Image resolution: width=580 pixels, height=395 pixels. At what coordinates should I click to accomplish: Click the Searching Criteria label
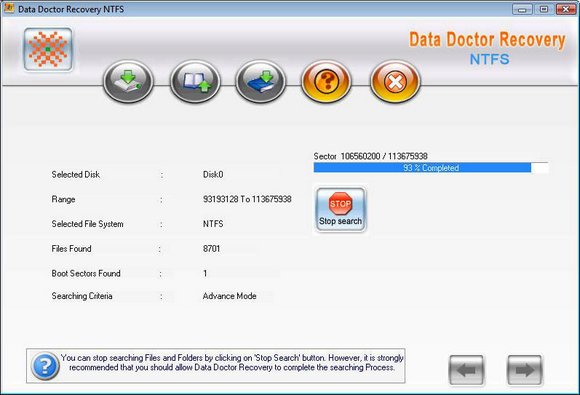click(x=82, y=296)
